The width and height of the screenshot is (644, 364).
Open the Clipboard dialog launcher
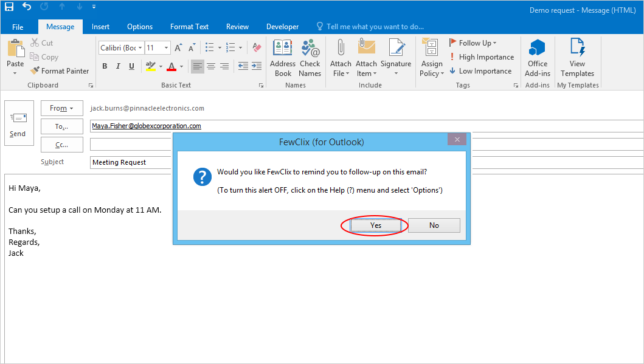(x=91, y=85)
